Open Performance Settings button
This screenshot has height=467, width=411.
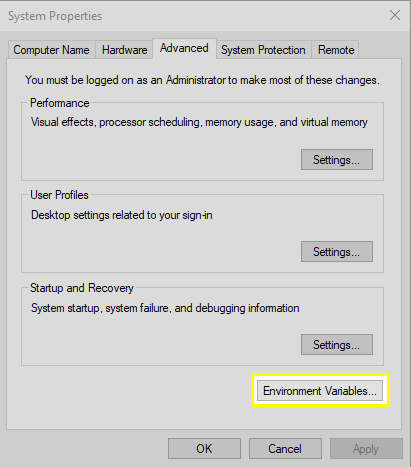(337, 160)
